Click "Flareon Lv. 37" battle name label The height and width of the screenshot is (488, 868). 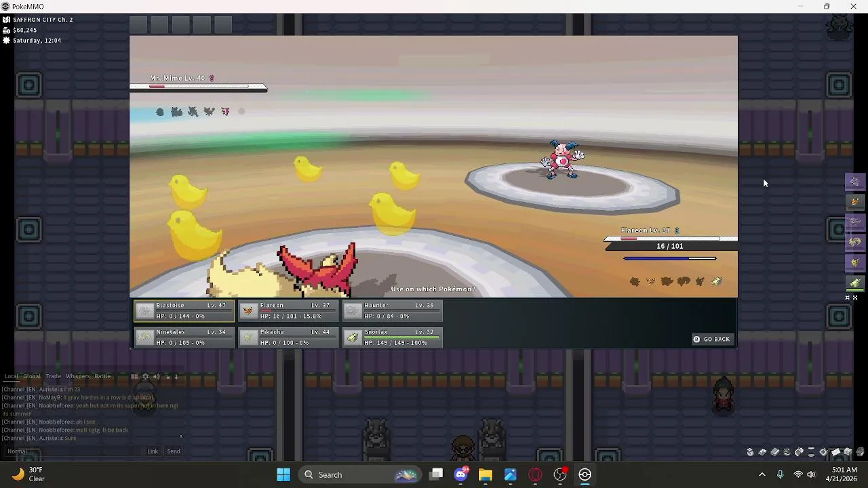pos(647,230)
